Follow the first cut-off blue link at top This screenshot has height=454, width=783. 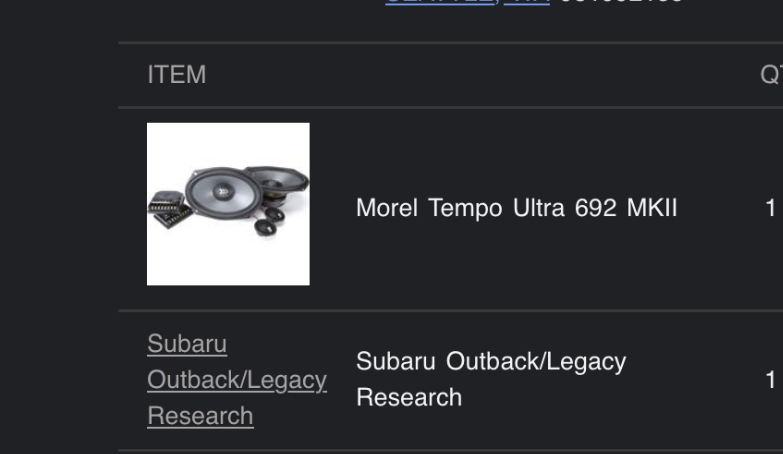tap(439, 1)
